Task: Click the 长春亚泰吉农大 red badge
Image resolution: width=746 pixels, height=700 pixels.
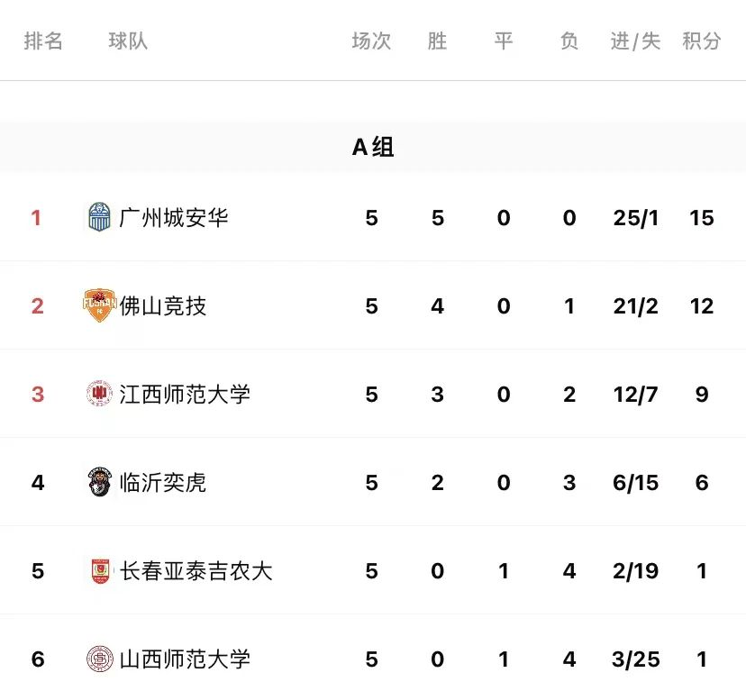Action: pyautogui.click(x=100, y=570)
